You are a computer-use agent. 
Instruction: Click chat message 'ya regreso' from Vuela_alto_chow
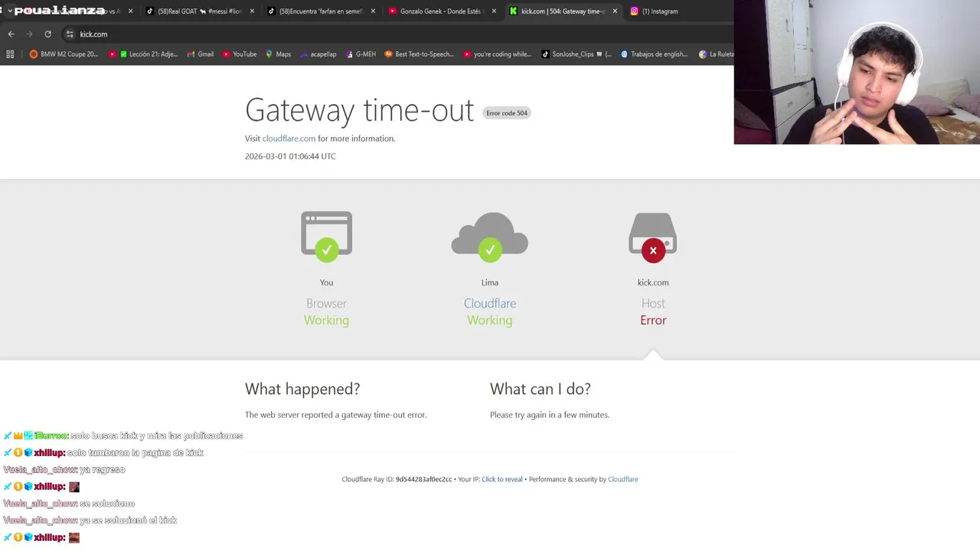tap(103, 470)
